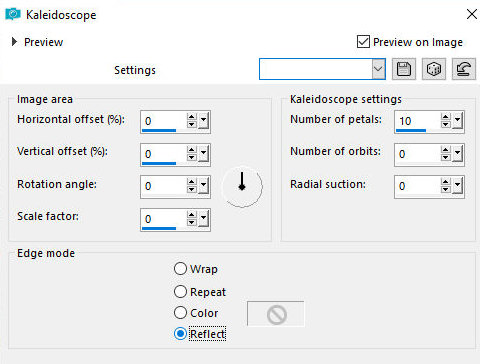Increase Number of petals with up arrow
480x364 pixels.
445,117
